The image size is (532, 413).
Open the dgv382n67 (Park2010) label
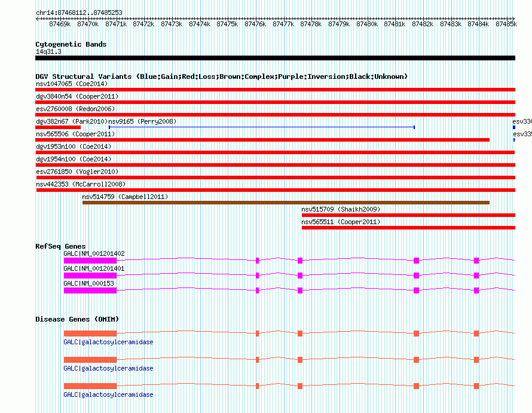tap(72, 121)
